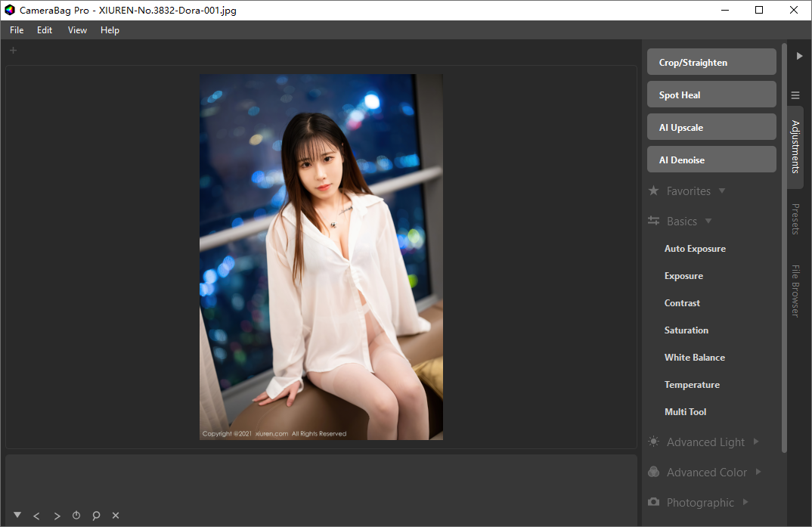812x527 pixels.
Task: Click the Advanced Light sun icon
Action: (653, 442)
